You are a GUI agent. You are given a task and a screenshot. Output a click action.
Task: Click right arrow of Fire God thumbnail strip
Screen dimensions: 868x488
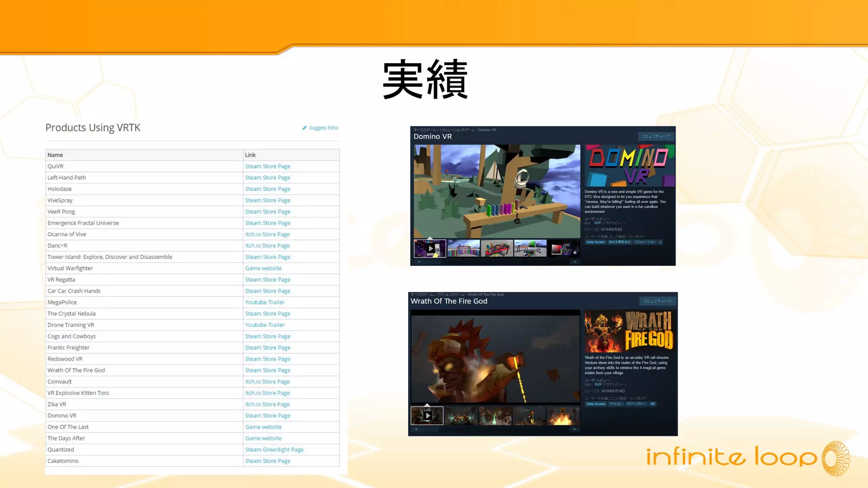pos(575,430)
